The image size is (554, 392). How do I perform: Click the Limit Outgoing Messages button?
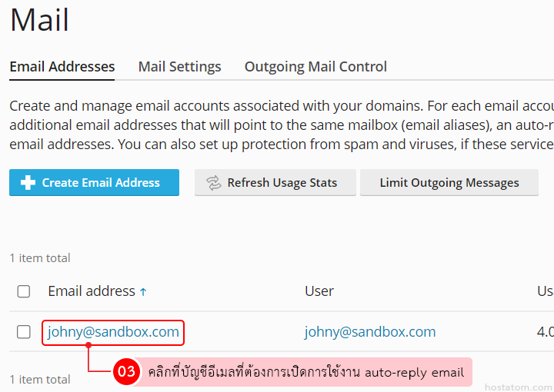coord(449,182)
